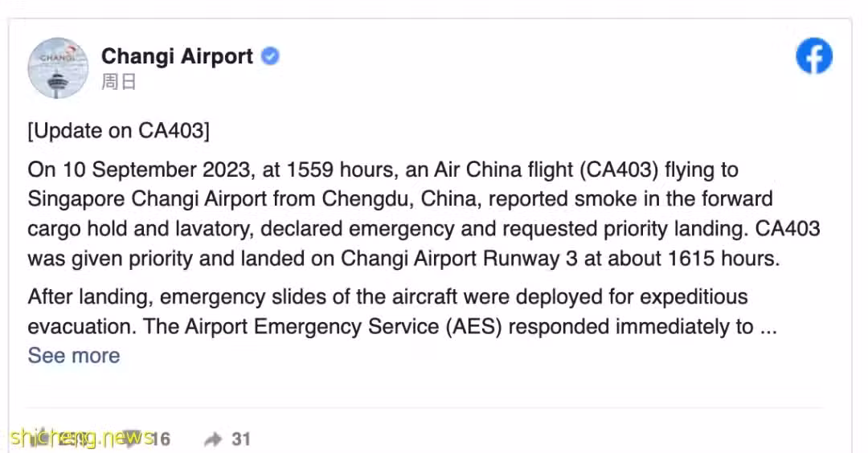
Task: Click the 16 comments count
Action: tap(160, 439)
